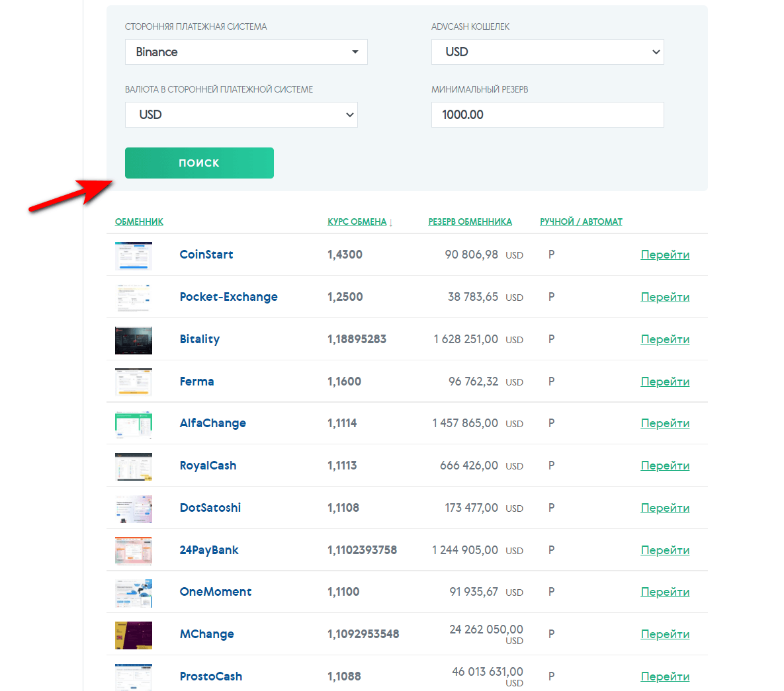
Task: Expand the Advcash wallet USD dropdown
Action: (x=547, y=52)
